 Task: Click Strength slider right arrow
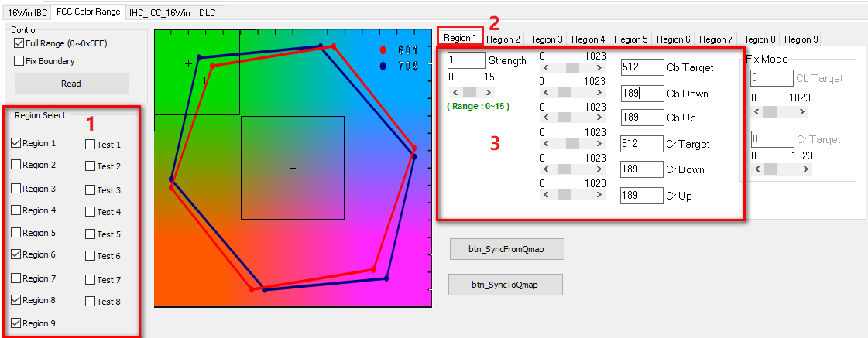click(489, 92)
